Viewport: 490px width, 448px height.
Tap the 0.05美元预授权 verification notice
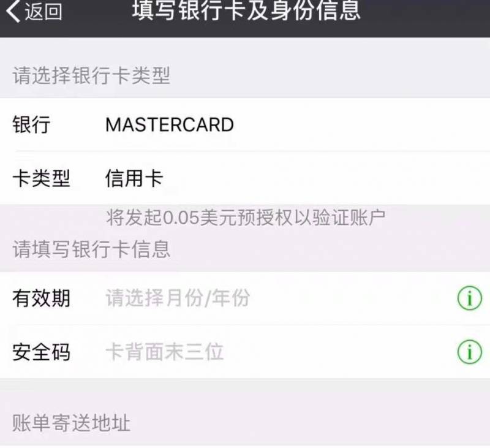point(246,218)
